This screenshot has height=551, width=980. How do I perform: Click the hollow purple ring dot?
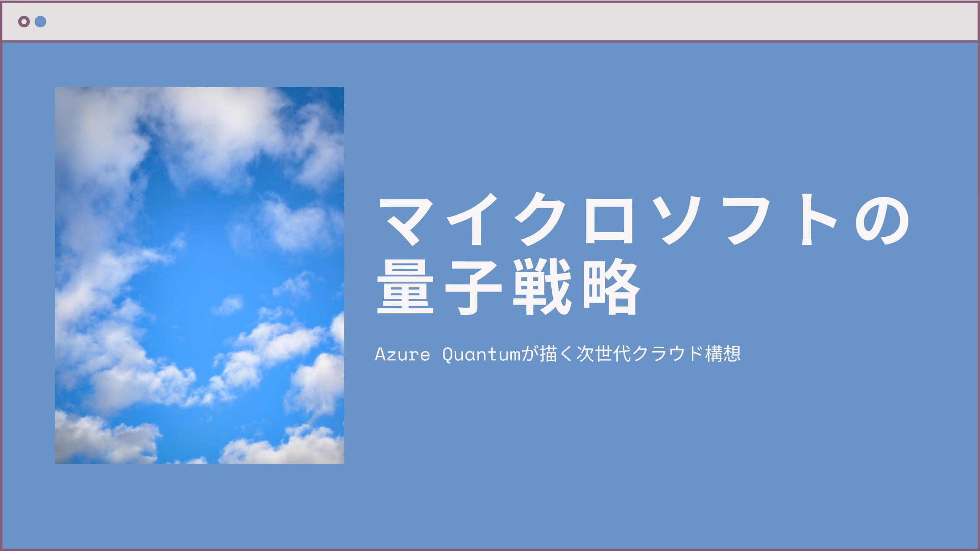pos(24,22)
